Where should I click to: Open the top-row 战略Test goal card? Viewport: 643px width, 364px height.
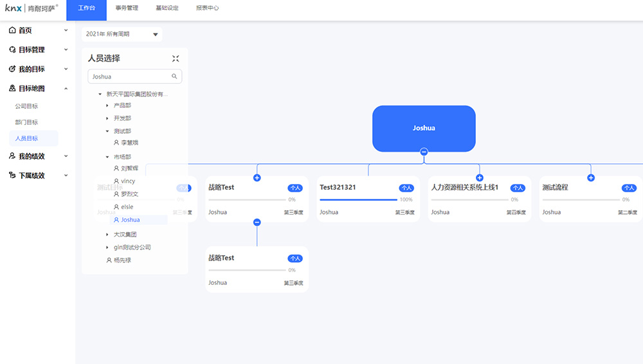click(x=257, y=199)
